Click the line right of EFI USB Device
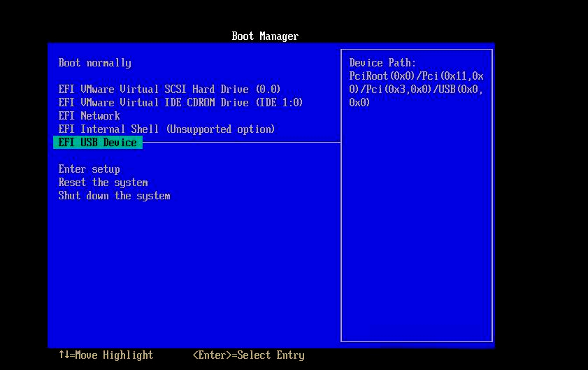 pos(241,143)
